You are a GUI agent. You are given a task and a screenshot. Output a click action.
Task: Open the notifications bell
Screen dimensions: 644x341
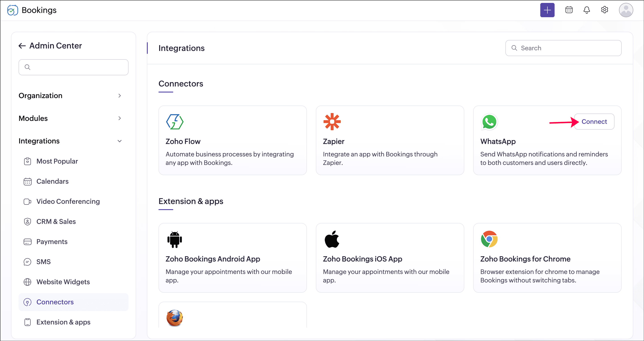pos(587,10)
